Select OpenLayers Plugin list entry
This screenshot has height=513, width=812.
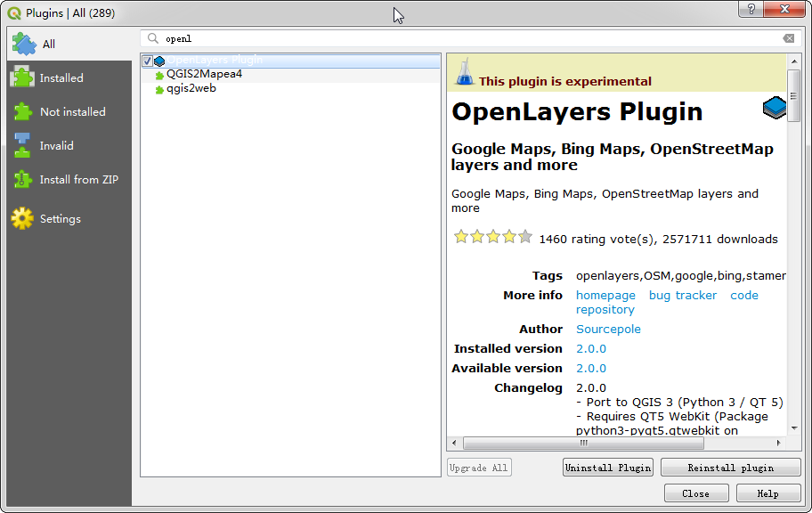coord(290,60)
